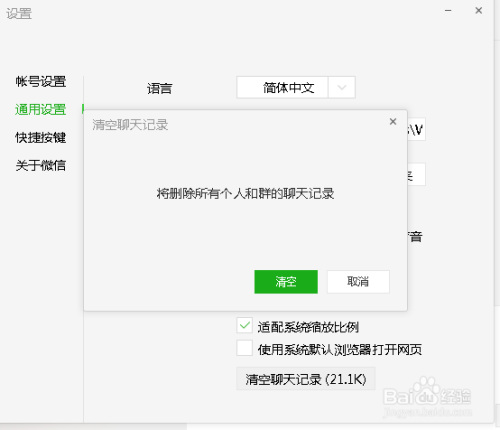500x430 pixels.
Task: Minimize the 设置 window
Action: coord(448,11)
